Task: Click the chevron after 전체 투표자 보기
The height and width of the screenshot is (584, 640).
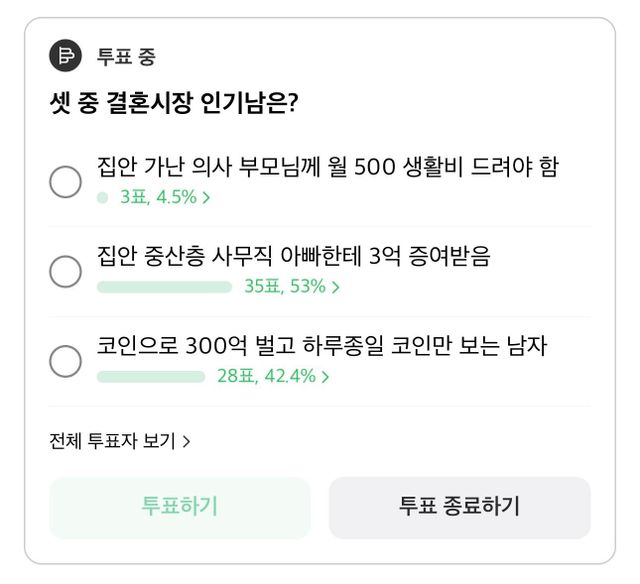Action: tap(187, 440)
